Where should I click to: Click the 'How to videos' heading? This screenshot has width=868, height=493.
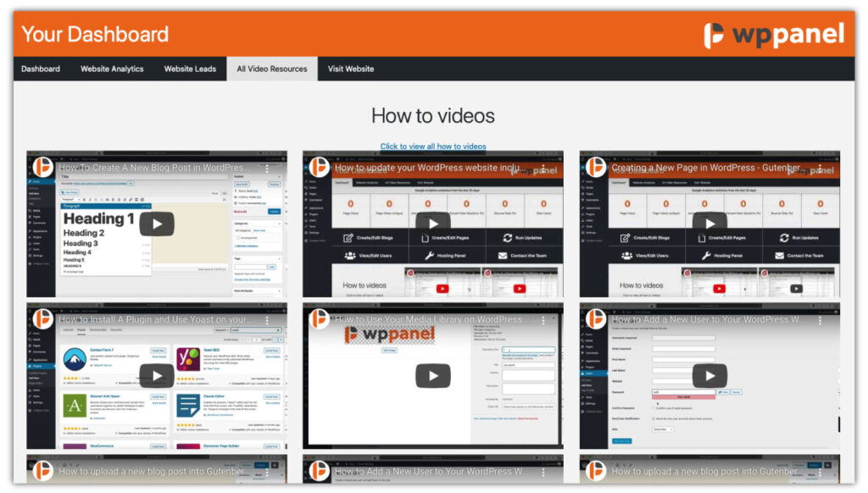(433, 116)
